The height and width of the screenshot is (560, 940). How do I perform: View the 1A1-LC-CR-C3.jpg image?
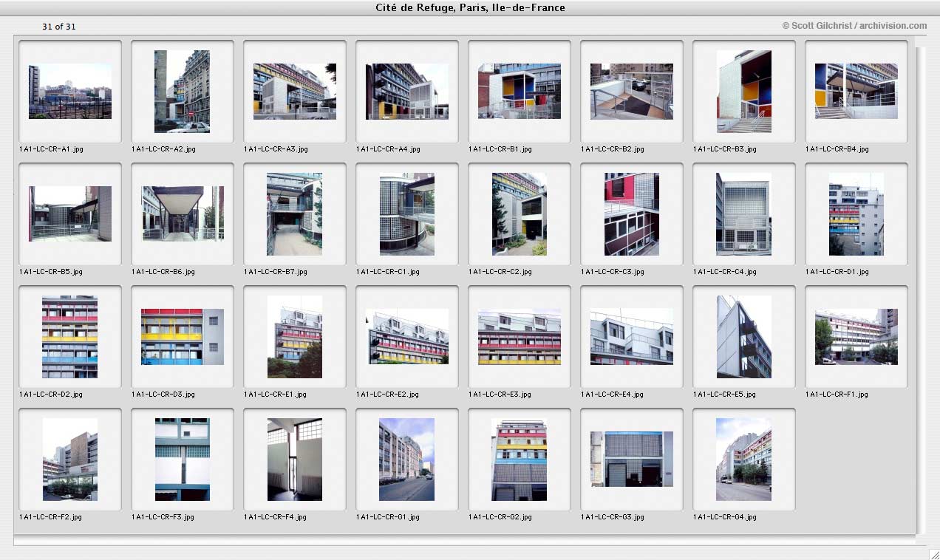[x=632, y=214]
